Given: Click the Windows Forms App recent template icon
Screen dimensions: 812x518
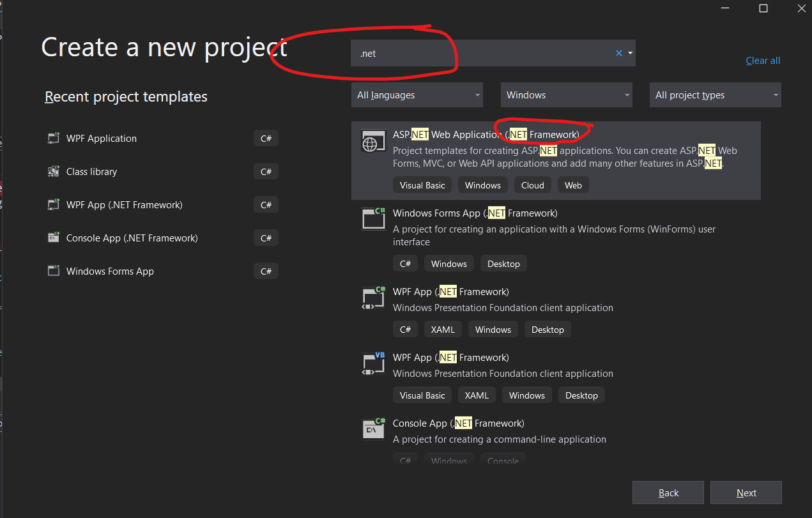Looking at the screenshot, I should pos(54,271).
